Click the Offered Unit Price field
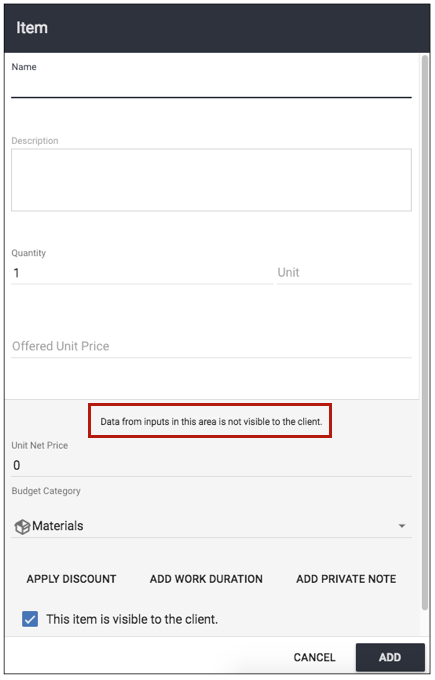The width and height of the screenshot is (435, 680). coord(211,346)
